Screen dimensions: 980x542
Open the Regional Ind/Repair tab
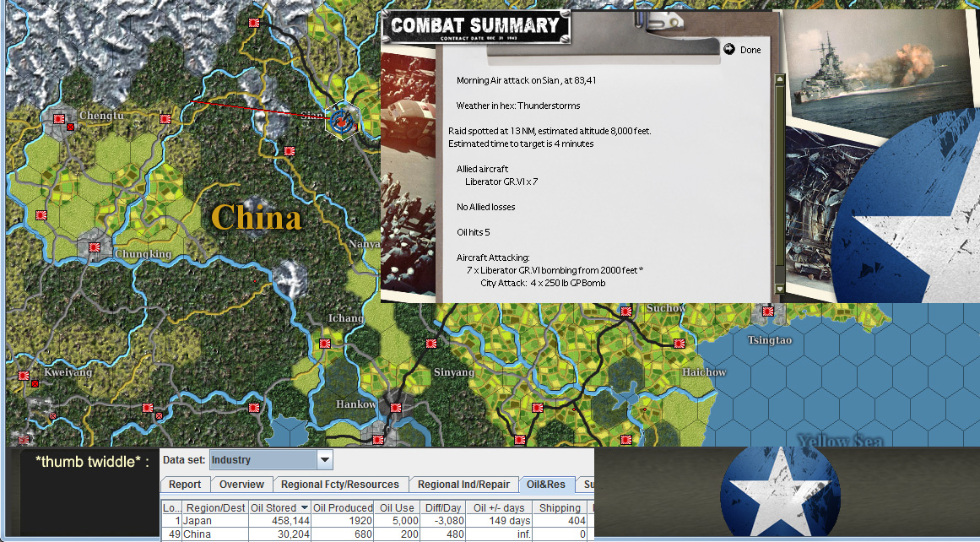(x=464, y=485)
